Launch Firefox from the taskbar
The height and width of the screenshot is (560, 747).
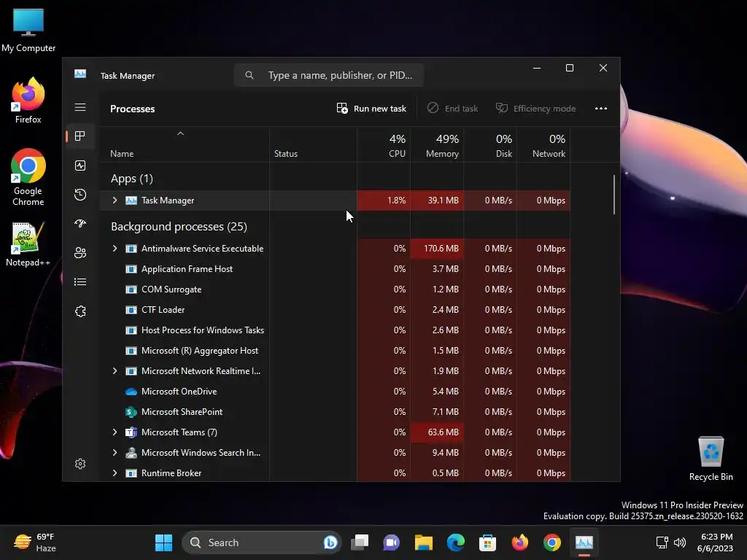pyautogui.click(x=519, y=542)
